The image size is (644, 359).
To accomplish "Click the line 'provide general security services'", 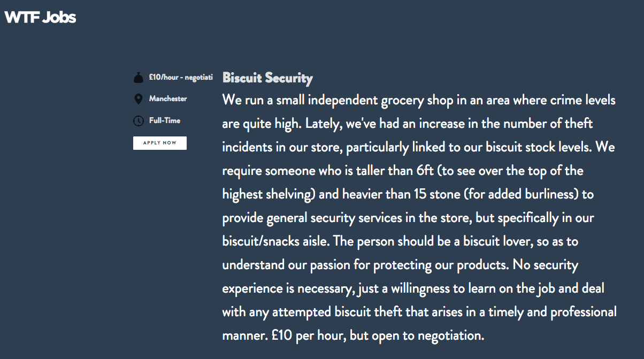I will click(x=408, y=218).
